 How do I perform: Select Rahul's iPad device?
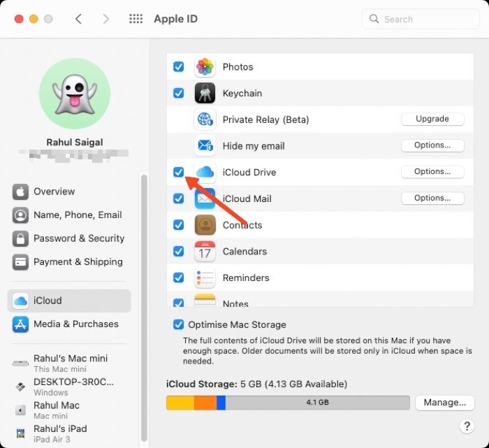point(69,433)
